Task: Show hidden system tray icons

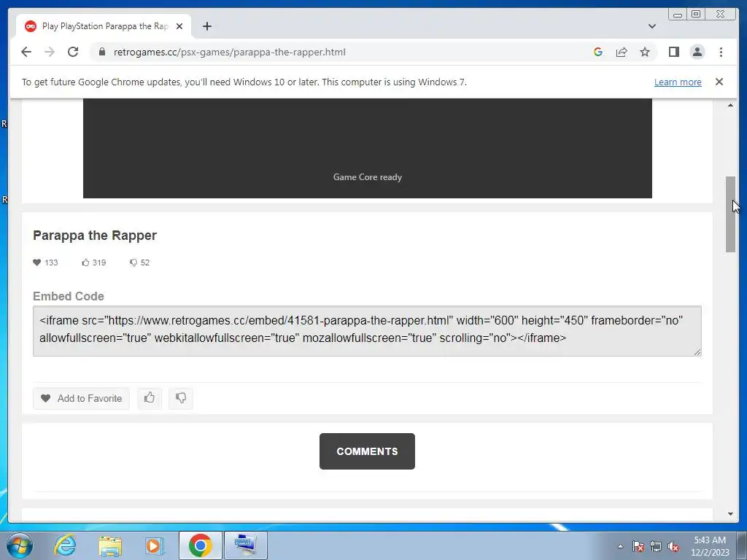Action: tap(620, 546)
